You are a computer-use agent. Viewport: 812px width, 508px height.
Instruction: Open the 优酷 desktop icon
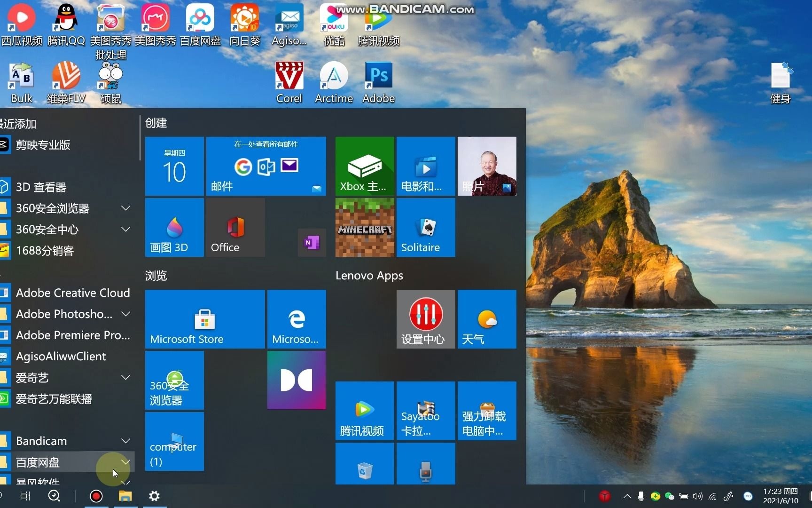point(334,24)
